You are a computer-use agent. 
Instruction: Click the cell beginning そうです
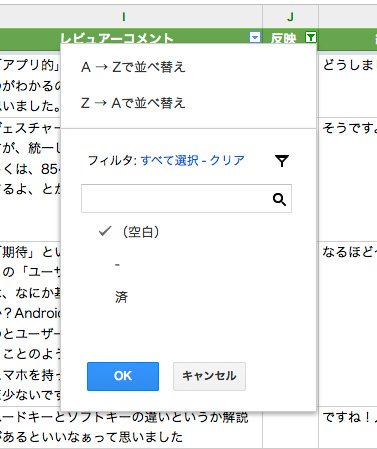pyautogui.click(x=348, y=179)
